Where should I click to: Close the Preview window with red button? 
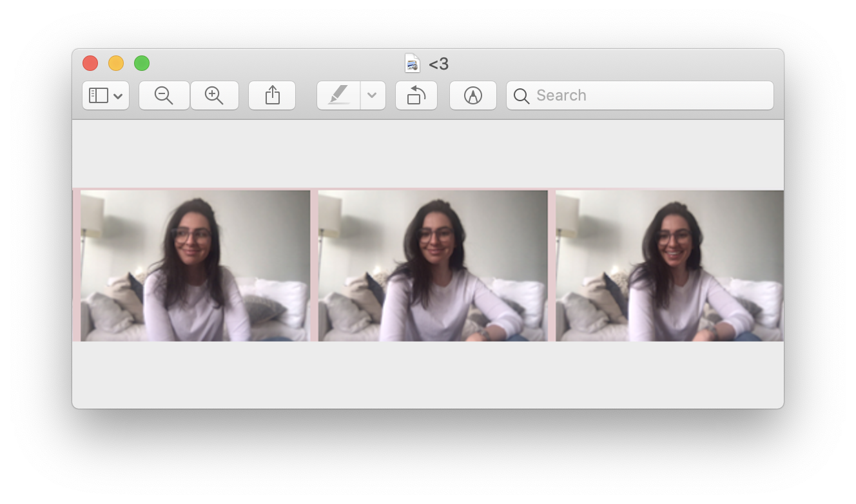(x=90, y=63)
